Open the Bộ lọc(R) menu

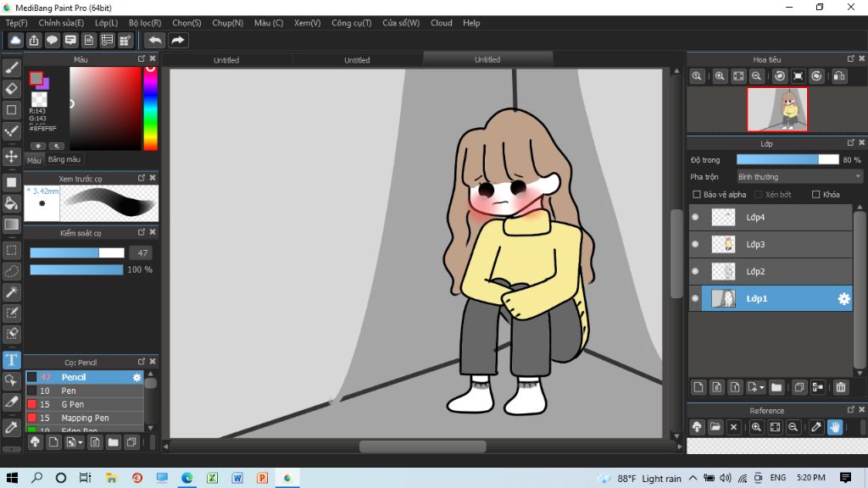(145, 23)
